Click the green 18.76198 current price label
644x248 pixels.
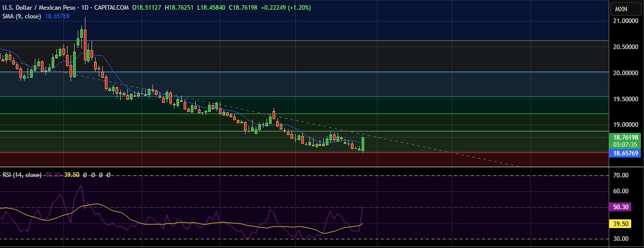[x=625, y=138]
